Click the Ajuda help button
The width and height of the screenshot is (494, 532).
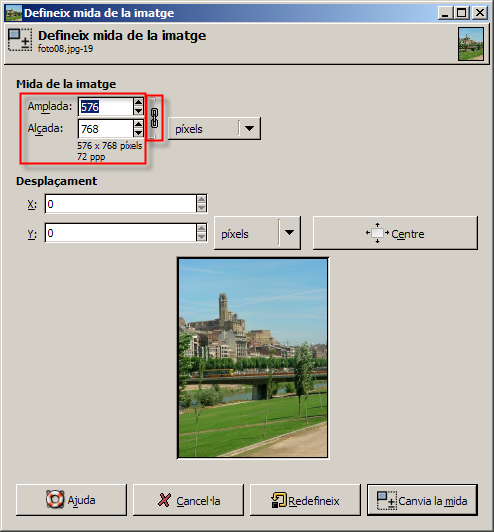pyautogui.click(x=71, y=500)
